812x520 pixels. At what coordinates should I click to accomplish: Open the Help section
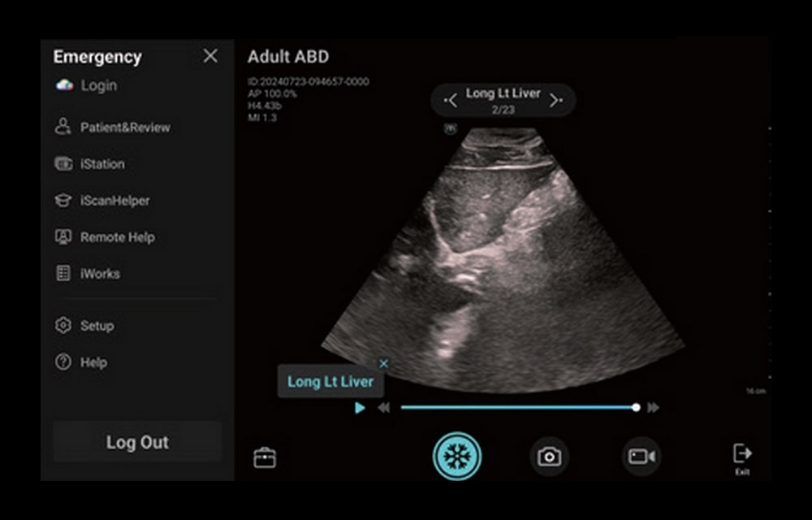[x=81, y=363]
